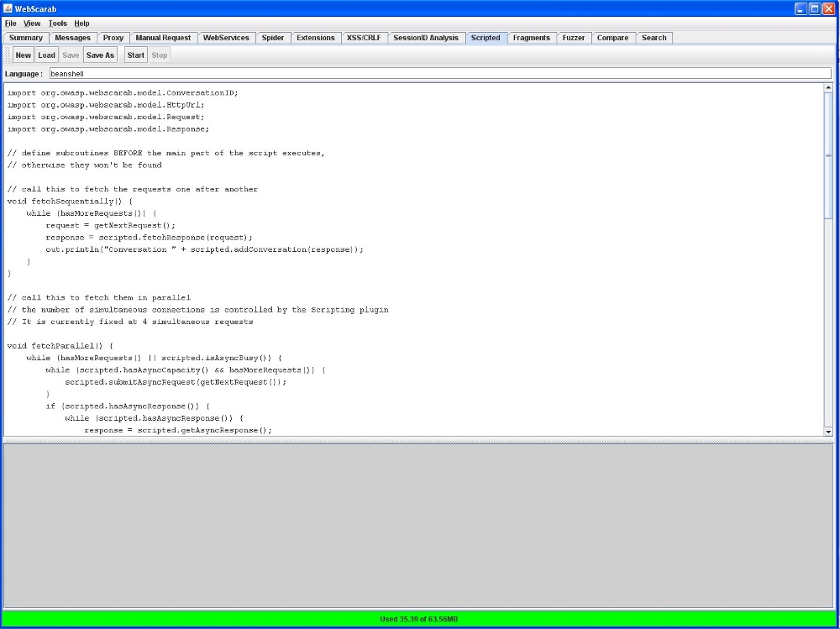Switch to the Spider tab

coord(273,38)
